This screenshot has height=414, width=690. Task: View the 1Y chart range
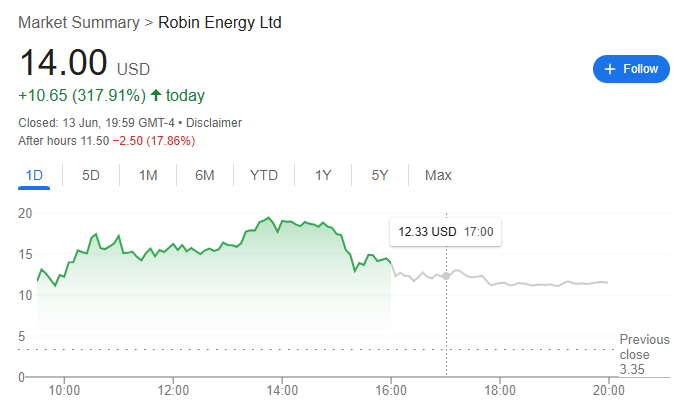click(323, 175)
